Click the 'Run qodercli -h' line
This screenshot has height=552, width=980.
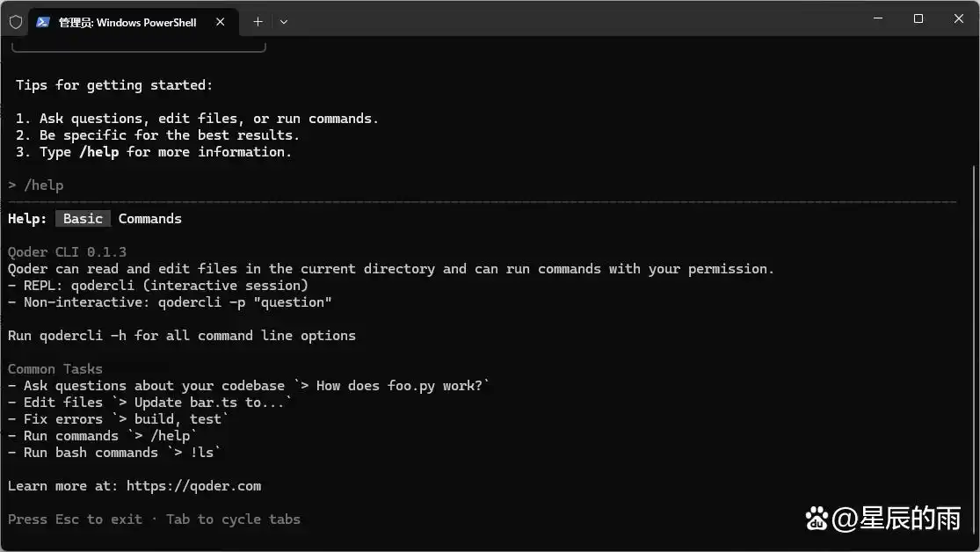pyautogui.click(x=181, y=336)
